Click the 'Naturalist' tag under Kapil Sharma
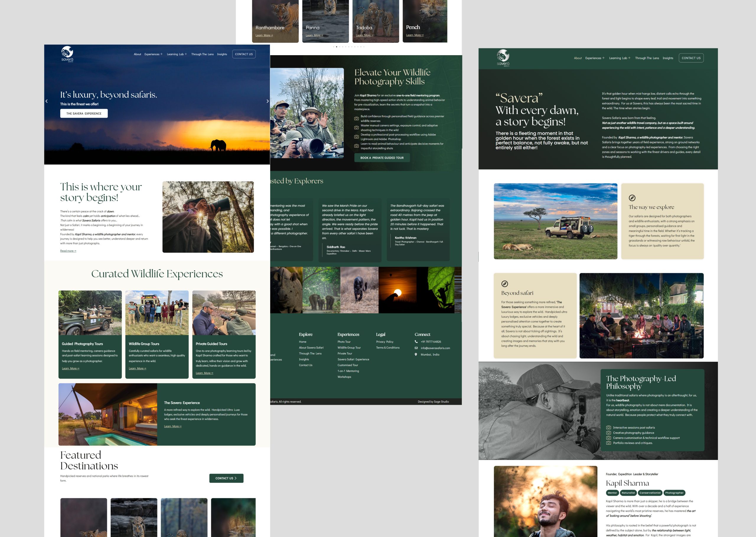 tap(628, 493)
